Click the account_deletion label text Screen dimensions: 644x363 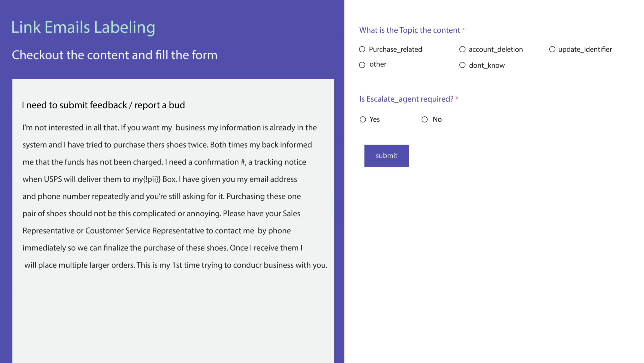pos(496,49)
